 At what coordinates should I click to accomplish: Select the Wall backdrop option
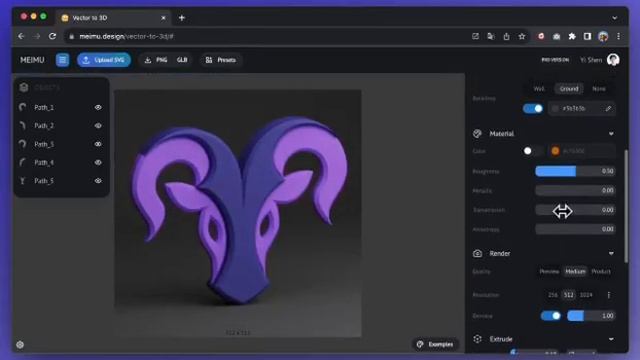539,89
